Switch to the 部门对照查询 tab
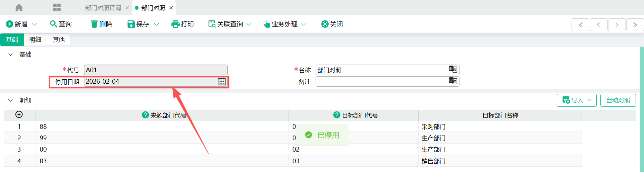644x172 pixels. (103, 8)
